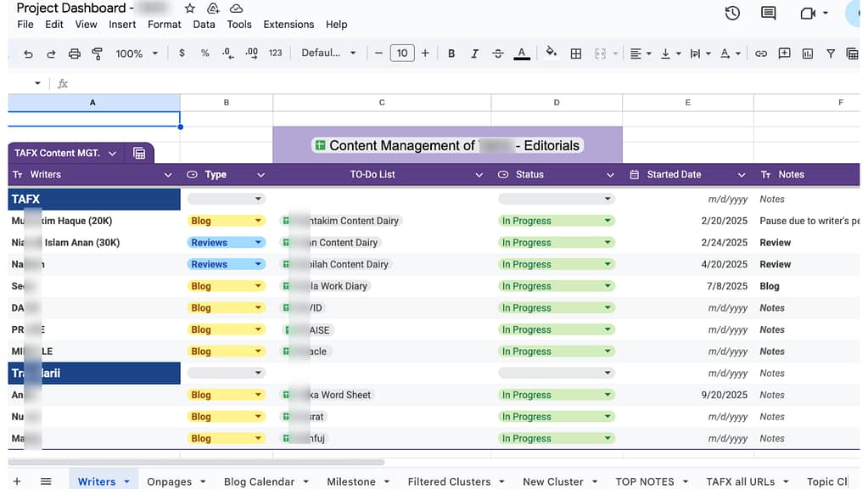Print the spreadsheet using printer icon

pyautogui.click(x=75, y=53)
